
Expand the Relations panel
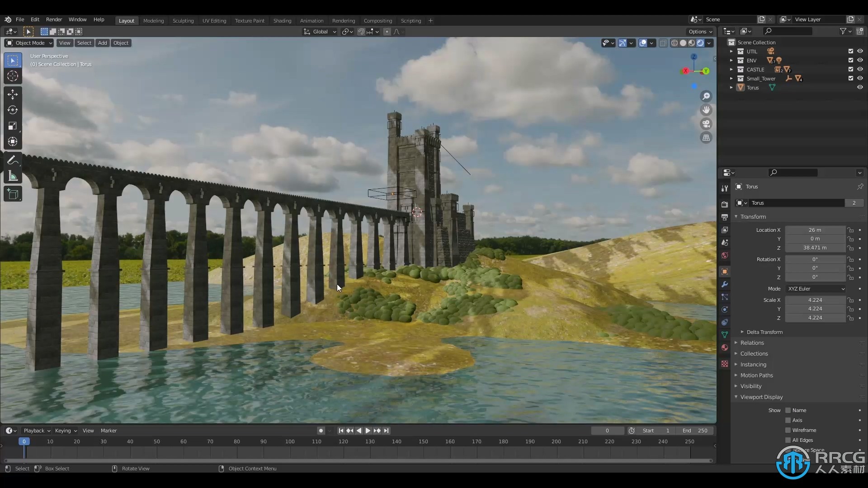[752, 343]
